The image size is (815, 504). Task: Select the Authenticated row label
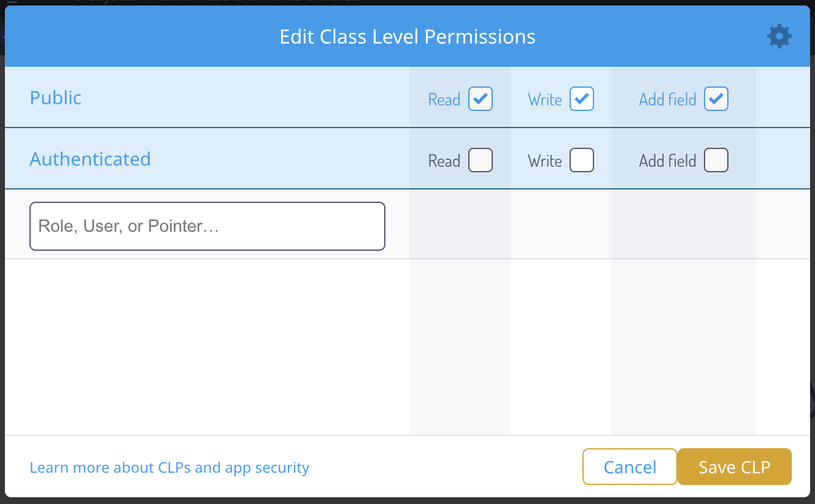coord(90,159)
